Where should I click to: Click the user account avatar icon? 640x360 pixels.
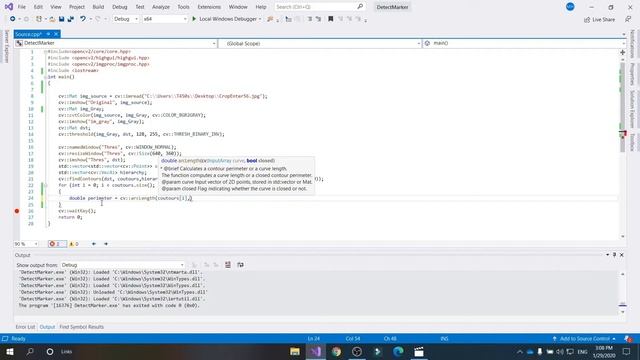pyautogui.click(x=570, y=7)
